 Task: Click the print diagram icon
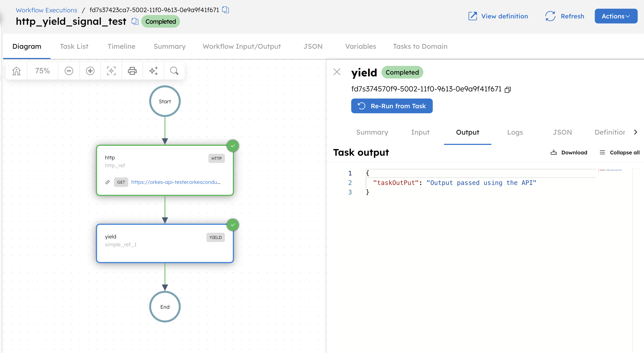[x=132, y=71]
